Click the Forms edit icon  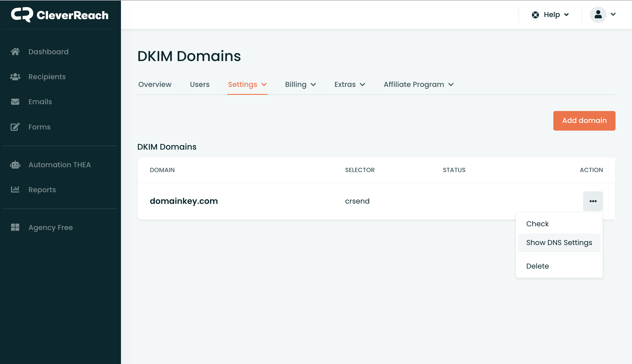pos(15,127)
